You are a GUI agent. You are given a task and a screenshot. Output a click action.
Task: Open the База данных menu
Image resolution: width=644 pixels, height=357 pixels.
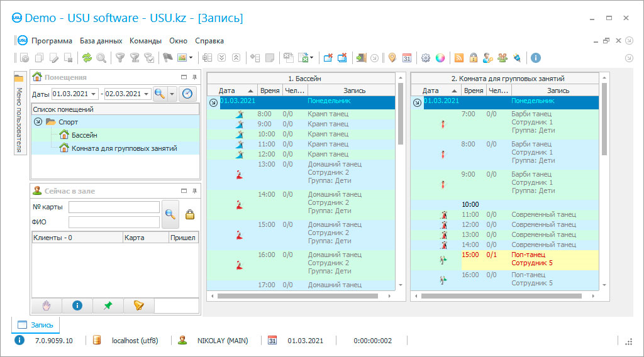pyautogui.click(x=101, y=41)
